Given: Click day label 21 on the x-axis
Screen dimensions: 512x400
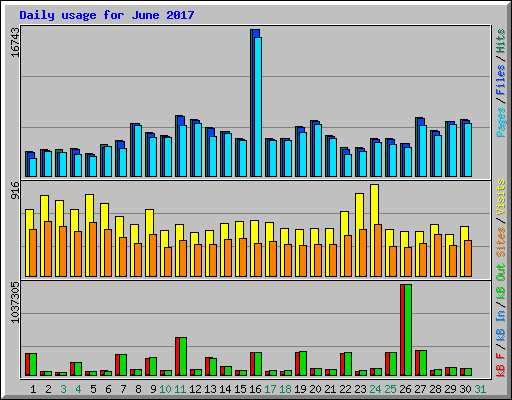Looking at the screenshot, I should (330, 389).
